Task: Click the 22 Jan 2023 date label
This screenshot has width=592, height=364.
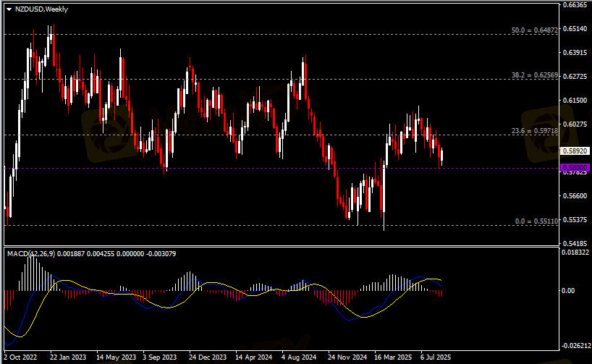Action: pyautogui.click(x=68, y=357)
